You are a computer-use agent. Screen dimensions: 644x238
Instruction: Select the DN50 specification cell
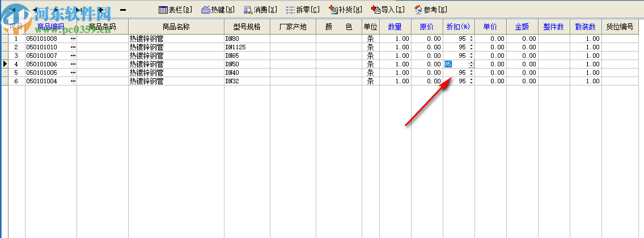point(247,64)
